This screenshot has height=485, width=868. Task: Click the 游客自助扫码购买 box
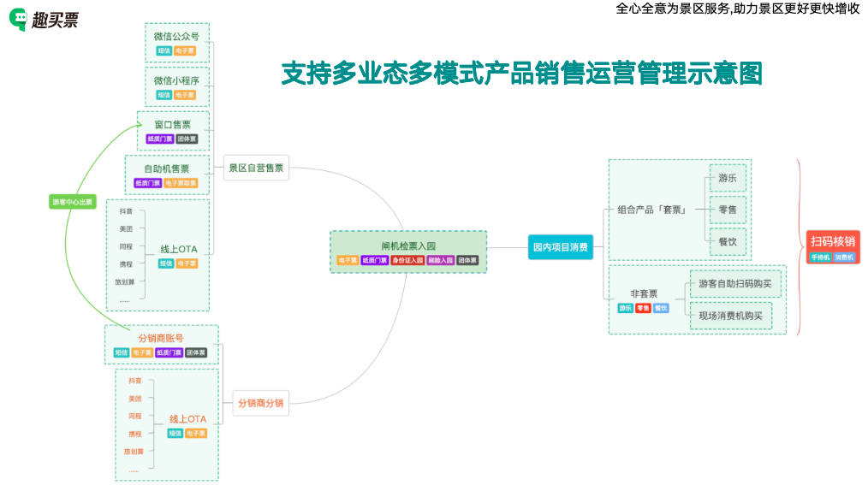coord(734,283)
